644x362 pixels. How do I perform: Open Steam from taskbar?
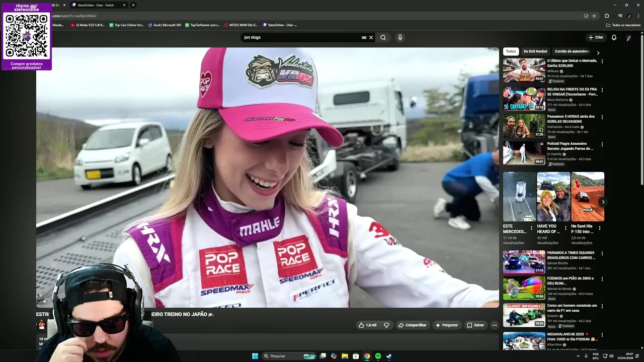click(x=389, y=356)
